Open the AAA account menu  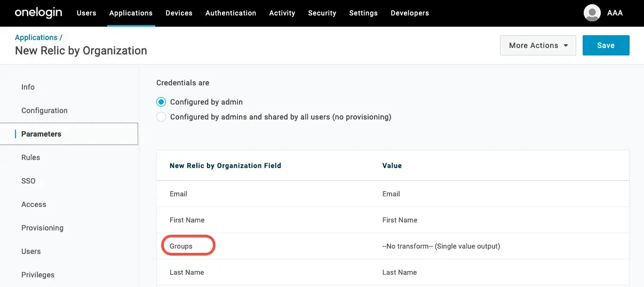pyautogui.click(x=615, y=13)
